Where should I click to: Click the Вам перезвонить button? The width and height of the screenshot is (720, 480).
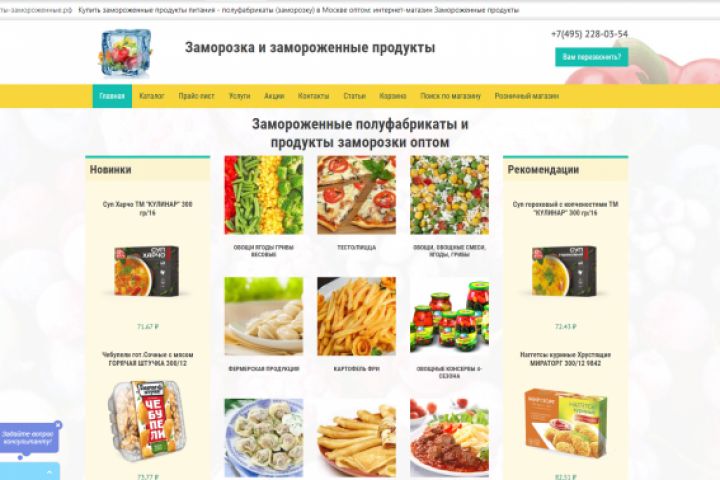coord(591,57)
